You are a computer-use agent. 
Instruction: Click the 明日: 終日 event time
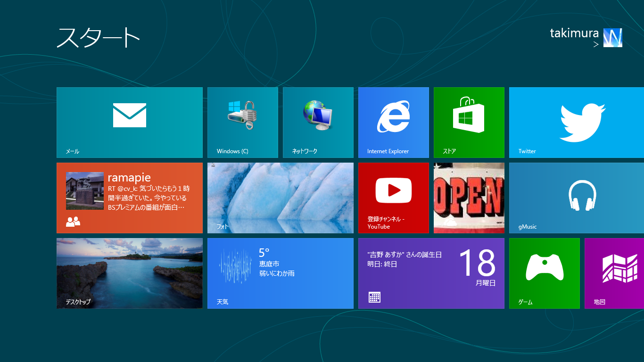point(382,264)
